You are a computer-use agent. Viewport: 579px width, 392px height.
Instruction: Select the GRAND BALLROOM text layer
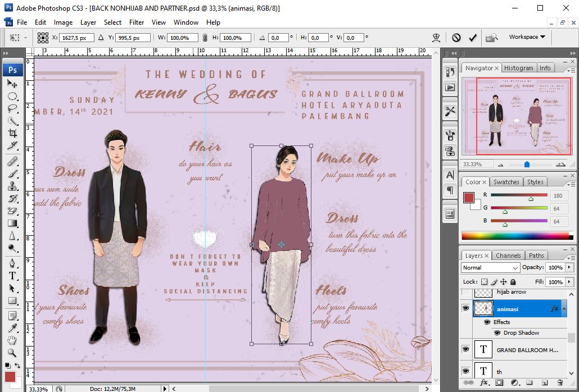[527, 350]
